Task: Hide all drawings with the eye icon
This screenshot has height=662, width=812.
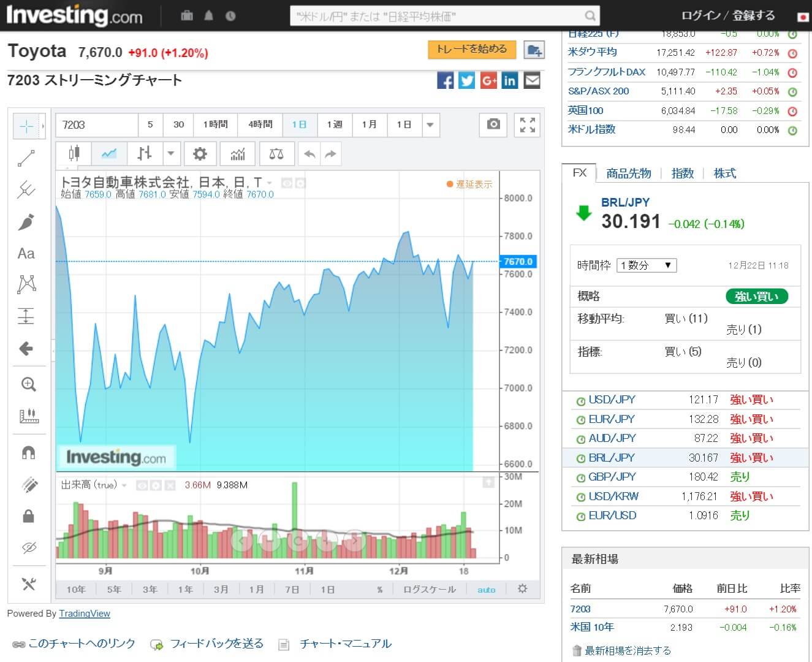Action: (x=26, y=547)
